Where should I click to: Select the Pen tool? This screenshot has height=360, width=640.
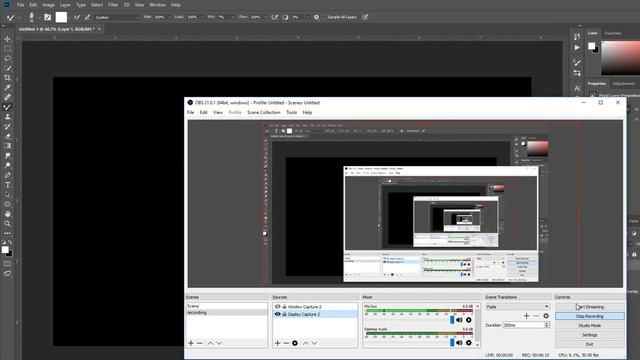pos(7,175)
